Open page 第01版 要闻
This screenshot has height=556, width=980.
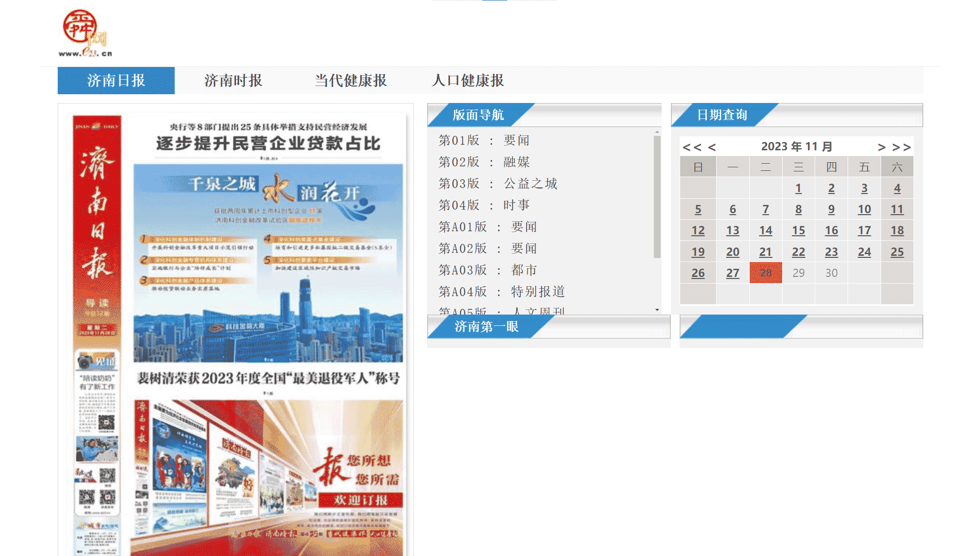[x=484, y=140]
